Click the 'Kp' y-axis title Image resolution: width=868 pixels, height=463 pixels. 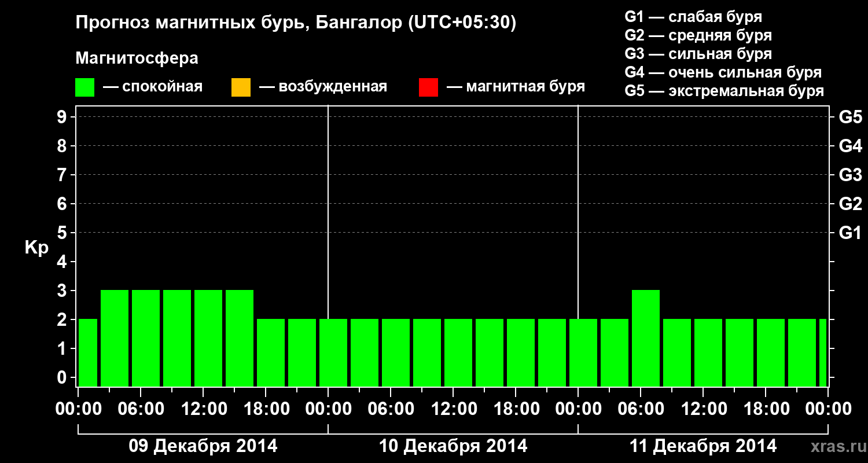(x=36, y=248)
